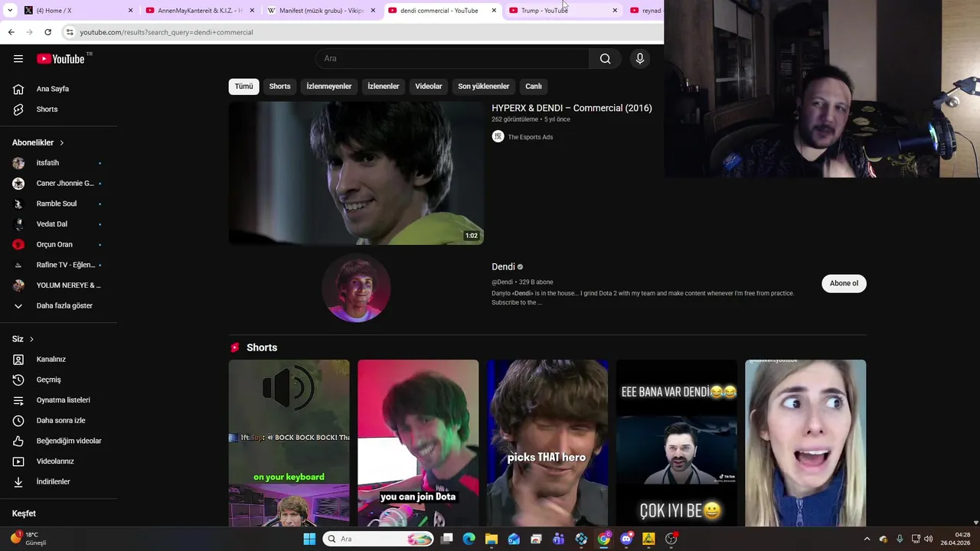Click site info icon in address bar

pos(69,32)
